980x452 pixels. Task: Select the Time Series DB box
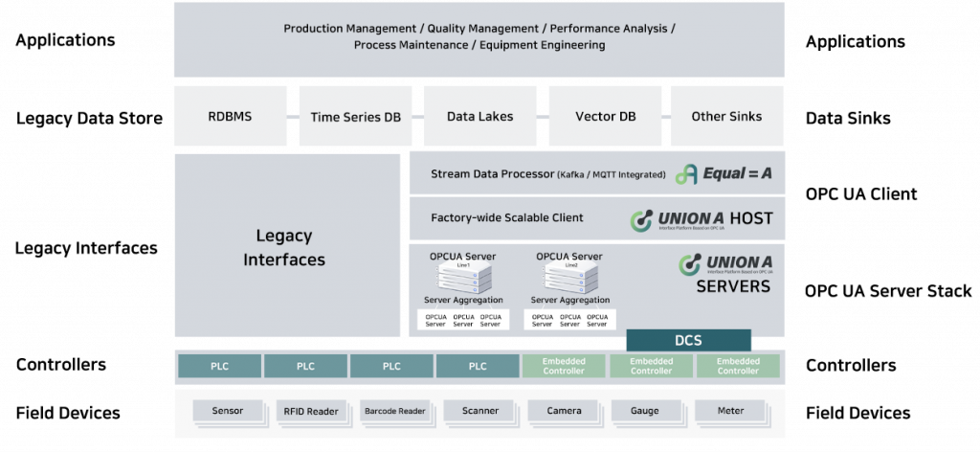pyautogui.click(x=355, y=117)
